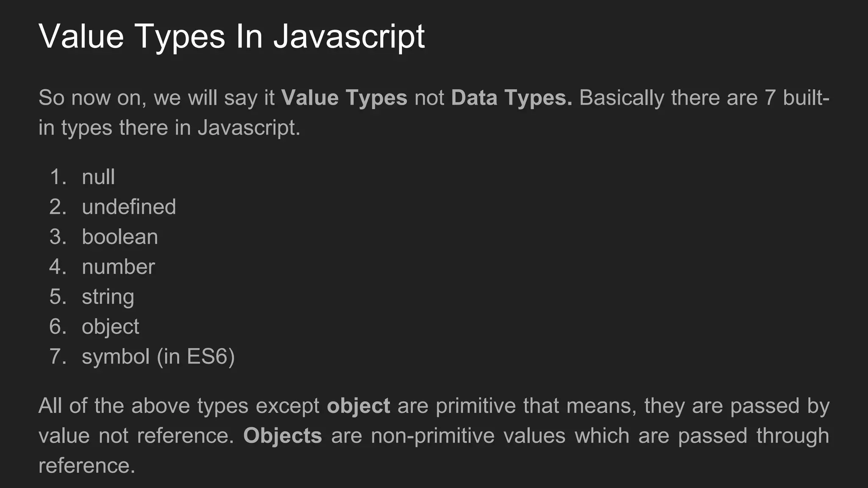This screenshot has height=488, width=868.
Task: Click list number '1.' before null
Action: pos(58,177)
